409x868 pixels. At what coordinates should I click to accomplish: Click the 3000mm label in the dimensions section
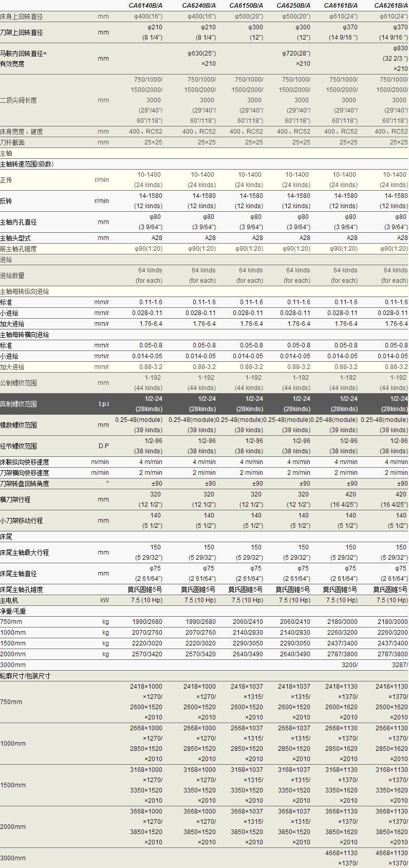13,858
